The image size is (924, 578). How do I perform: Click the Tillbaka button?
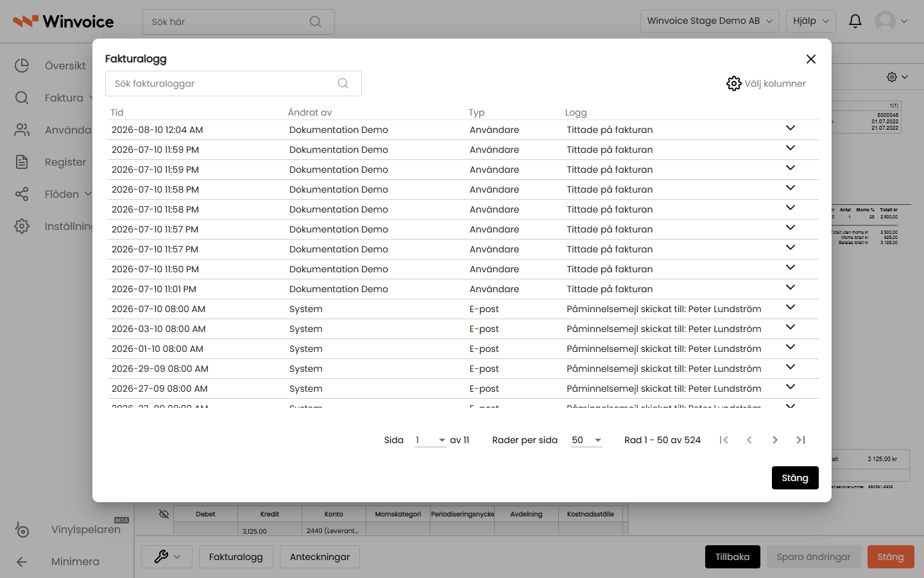(x=732, y=557)
